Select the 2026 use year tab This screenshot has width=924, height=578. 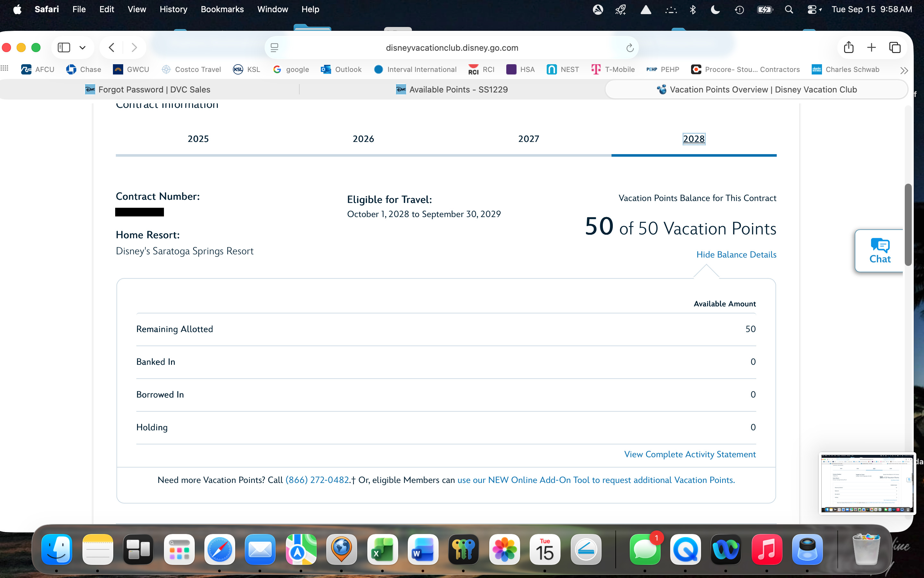364,139
